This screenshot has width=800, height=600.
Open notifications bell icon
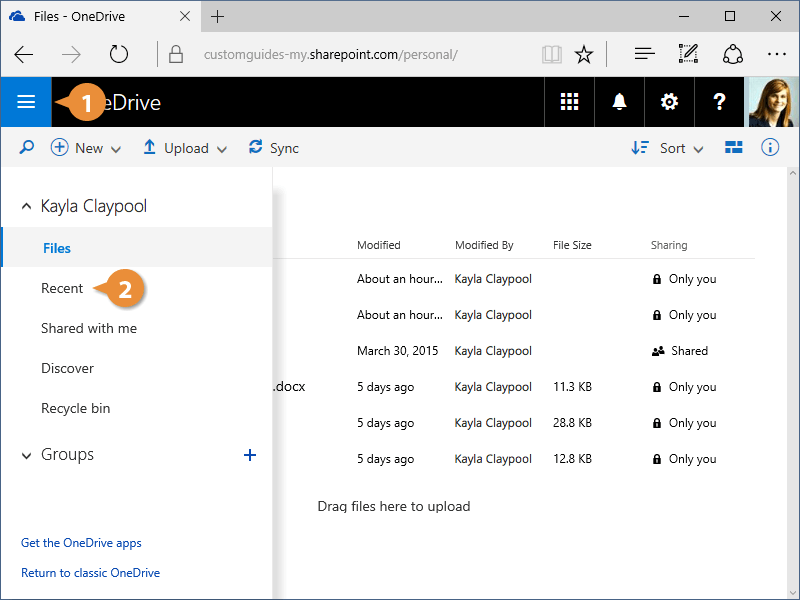point(619,102)
